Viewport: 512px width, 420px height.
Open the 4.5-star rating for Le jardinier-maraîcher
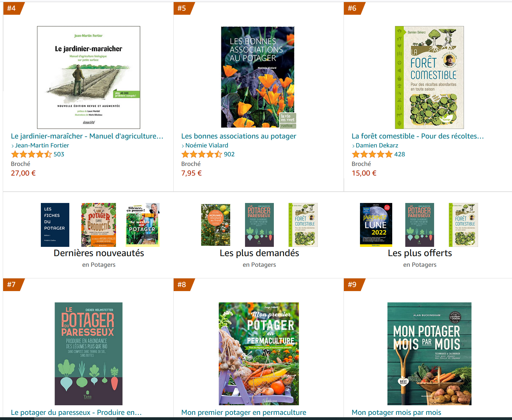click(x=31, y=154)
